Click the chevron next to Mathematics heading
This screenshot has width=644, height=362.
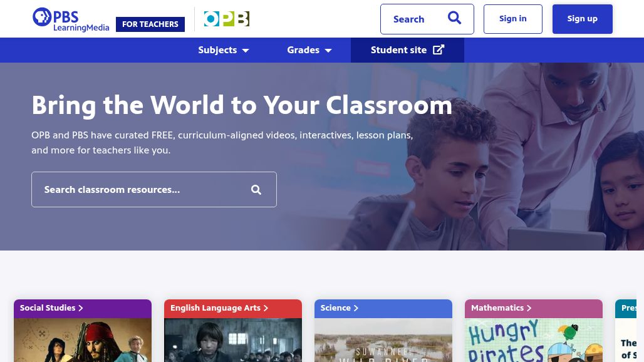(529, 308)
